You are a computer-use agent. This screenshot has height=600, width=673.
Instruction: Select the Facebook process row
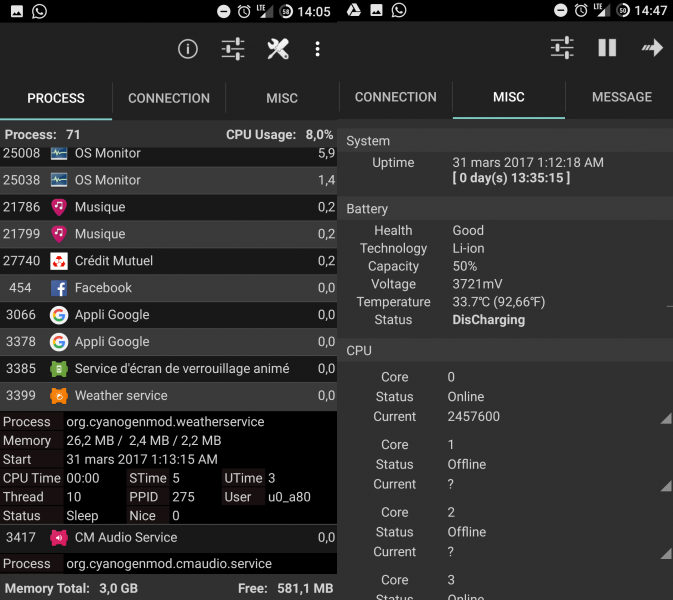168,288
